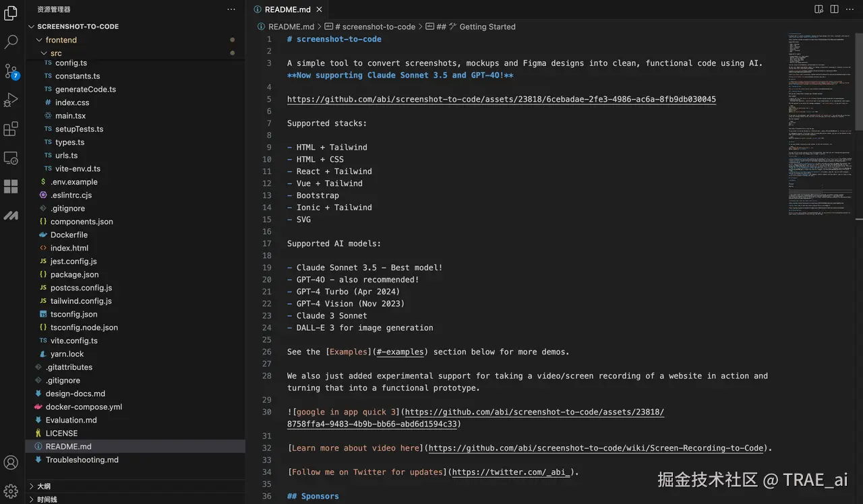The width and height of the screenshot is (863, 504).
Task: Open the explorer more actions ellipsis
Action: [x=231, y=9]
